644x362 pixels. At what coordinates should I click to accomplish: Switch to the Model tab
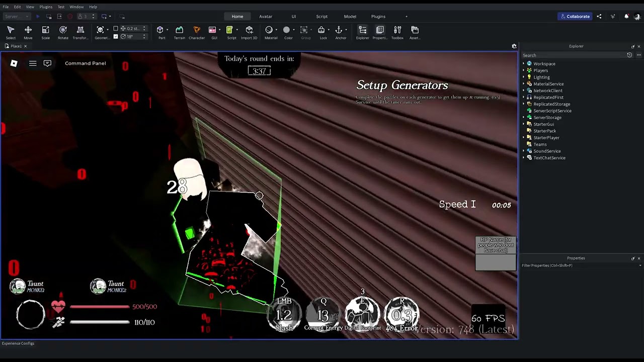[x=350, y=17]
